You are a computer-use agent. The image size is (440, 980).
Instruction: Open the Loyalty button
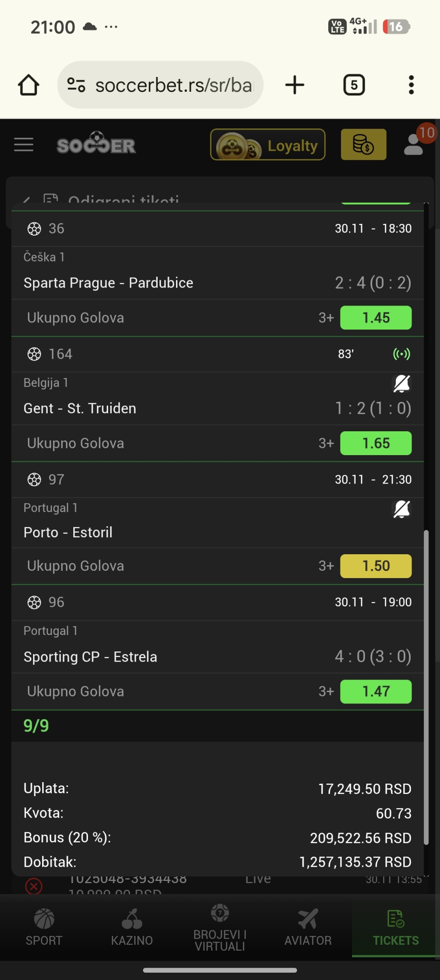pos(268,145)
